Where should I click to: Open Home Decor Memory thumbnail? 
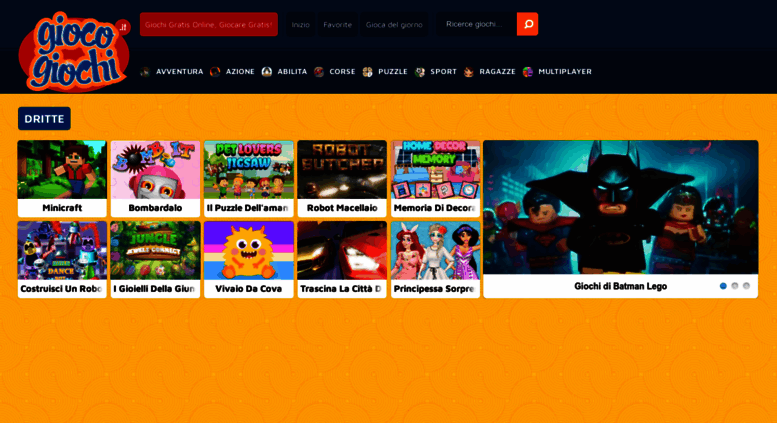pos(435,170)
